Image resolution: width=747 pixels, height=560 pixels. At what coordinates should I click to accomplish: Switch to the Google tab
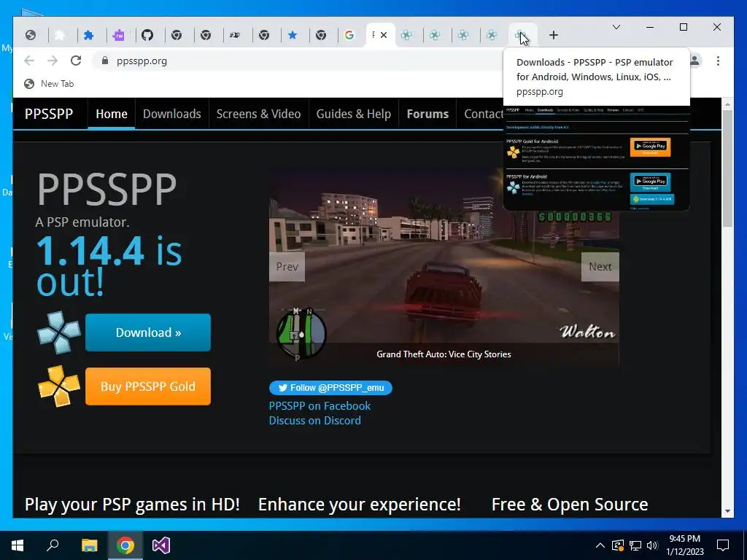[349, 35]
